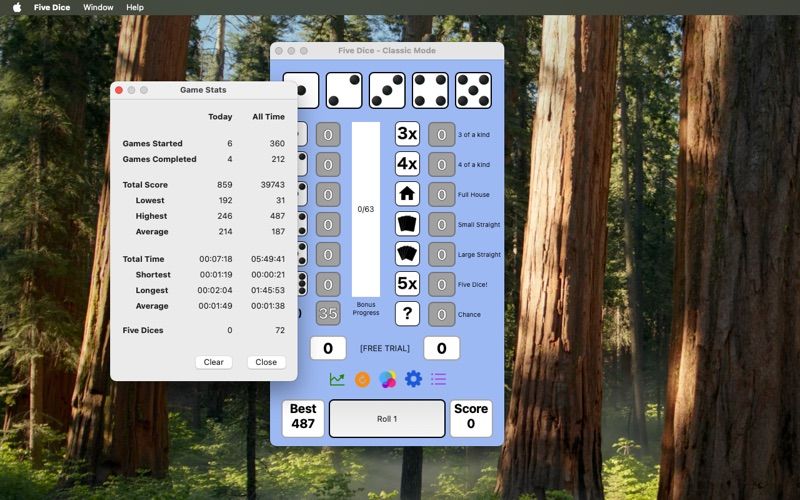Open the purple list icon
This screenshot has height=500, width=800.
pos(439,379)
